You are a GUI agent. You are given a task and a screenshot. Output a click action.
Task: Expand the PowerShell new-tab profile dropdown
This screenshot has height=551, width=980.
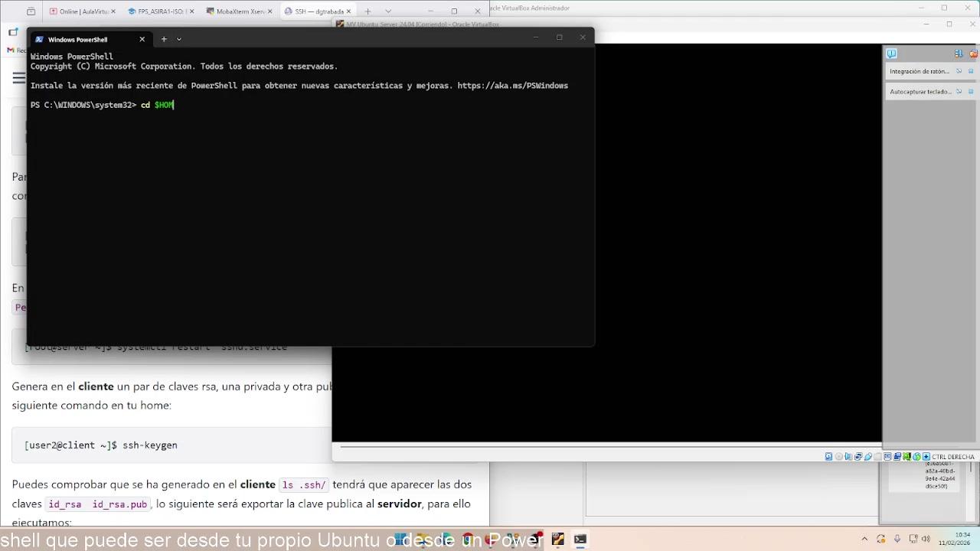(179, 39)
